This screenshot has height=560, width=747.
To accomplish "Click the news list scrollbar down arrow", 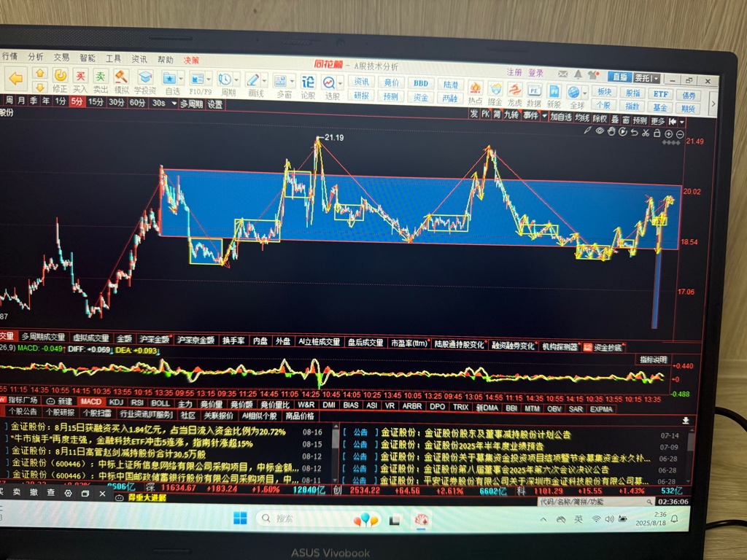I will click(x=336, y=480).
